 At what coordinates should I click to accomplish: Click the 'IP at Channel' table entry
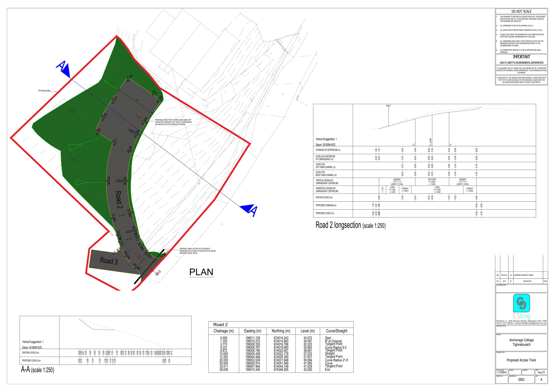[x=333, y=341]
